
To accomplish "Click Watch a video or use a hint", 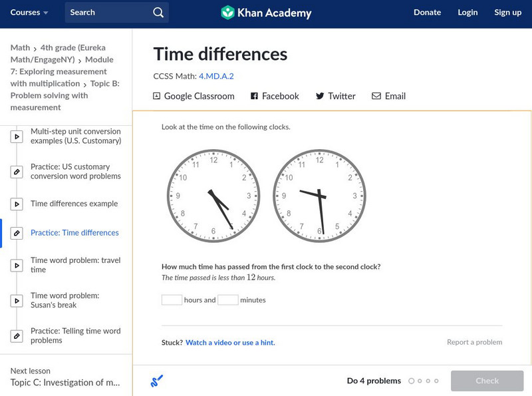I will [x=230, y=343].
